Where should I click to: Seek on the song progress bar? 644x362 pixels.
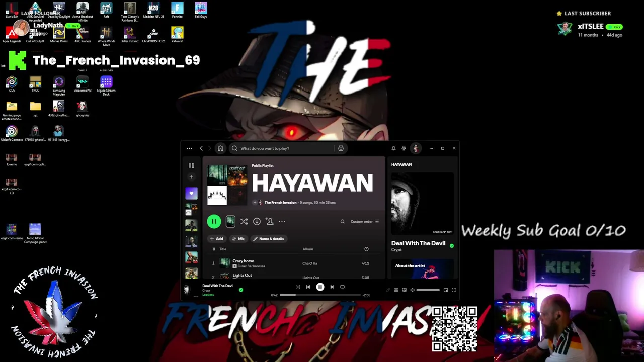pyautogui.click(x=320, y=295)
